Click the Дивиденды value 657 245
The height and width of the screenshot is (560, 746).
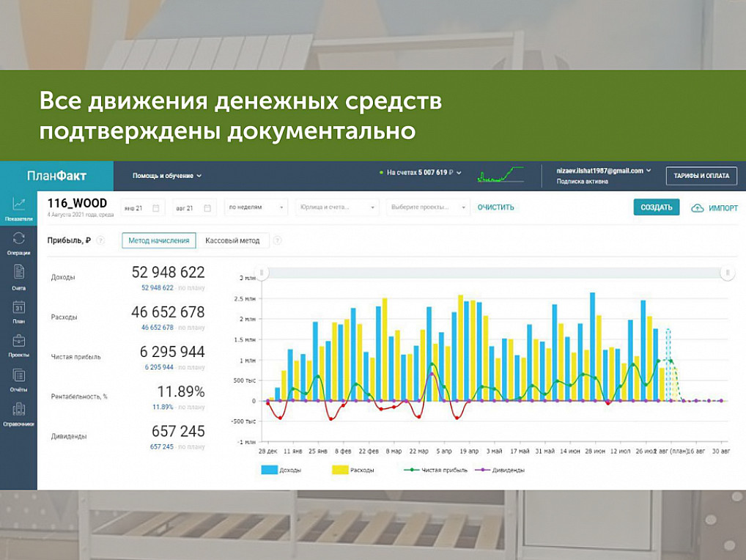tap(178, 431)
